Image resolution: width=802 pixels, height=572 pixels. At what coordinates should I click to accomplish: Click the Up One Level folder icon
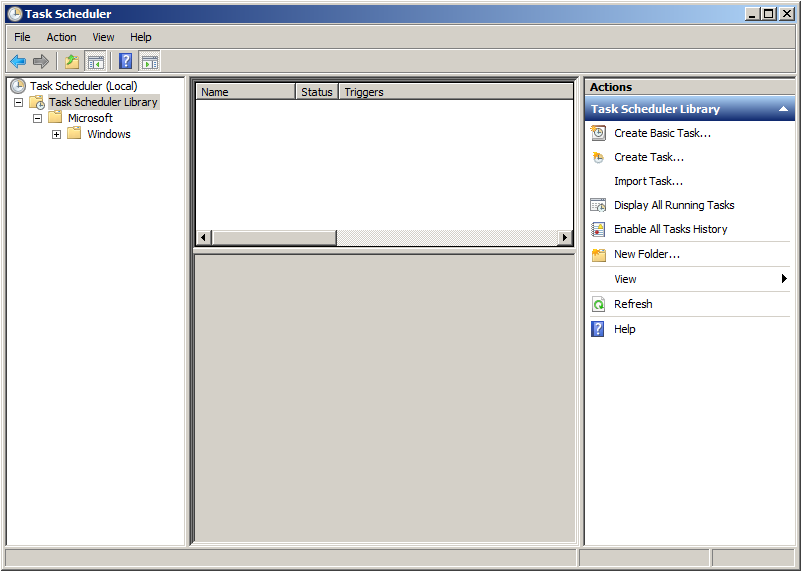click(72, 62)
